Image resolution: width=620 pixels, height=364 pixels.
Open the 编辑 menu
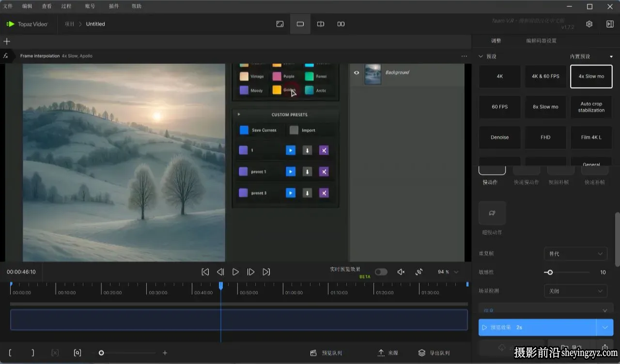click(x=27, y=6)
